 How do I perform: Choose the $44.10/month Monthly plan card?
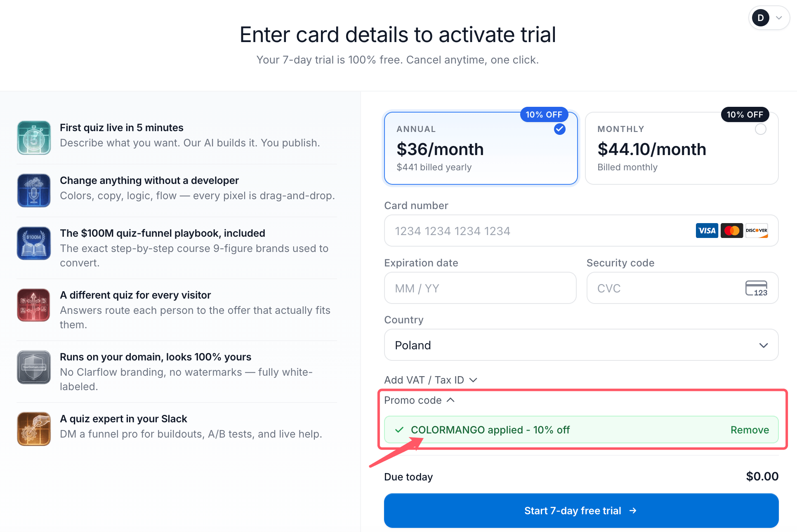[x=681, y=148]
